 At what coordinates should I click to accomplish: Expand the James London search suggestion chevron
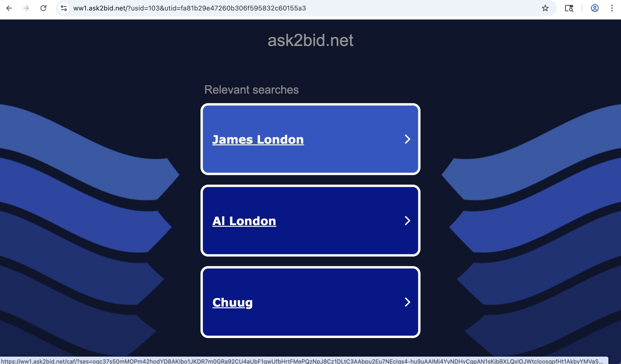407,139
